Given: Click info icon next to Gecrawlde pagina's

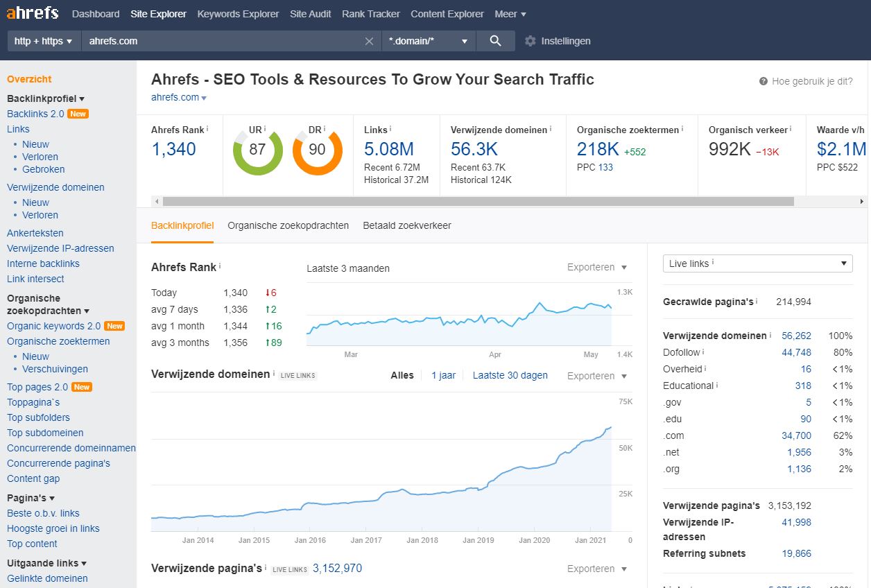Looking at the screenshot, I should click(757, 302).
